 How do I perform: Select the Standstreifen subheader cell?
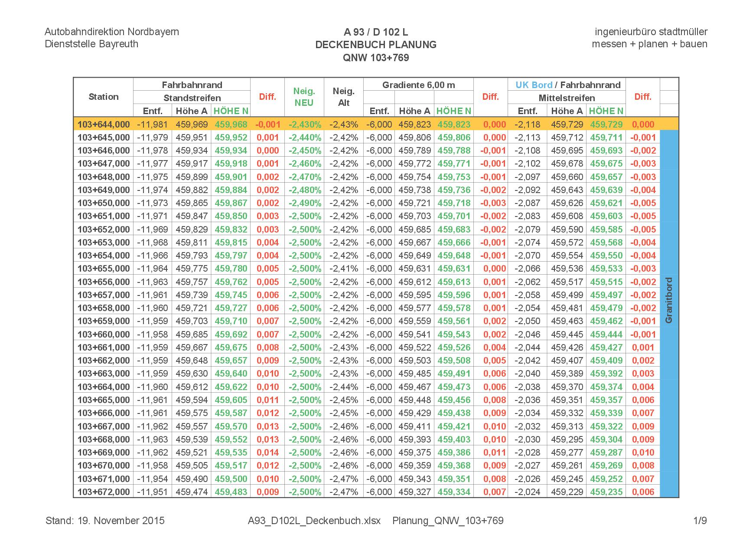192,98
